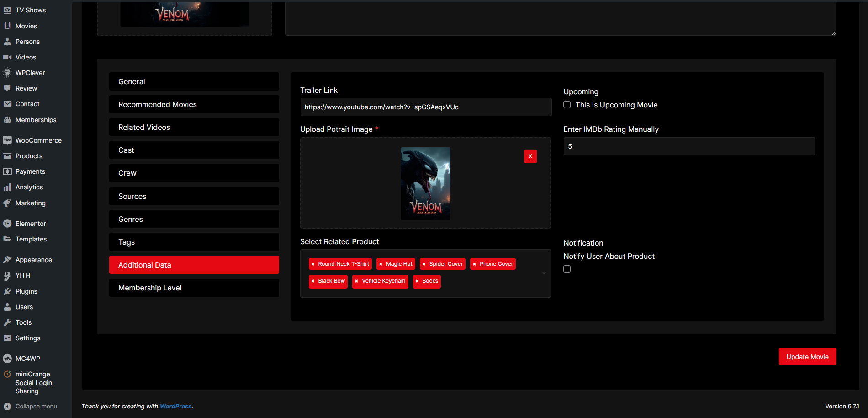Remove Round Neck T-Shirt product tag
Viewport: 868px width, 418px height.
313,264
